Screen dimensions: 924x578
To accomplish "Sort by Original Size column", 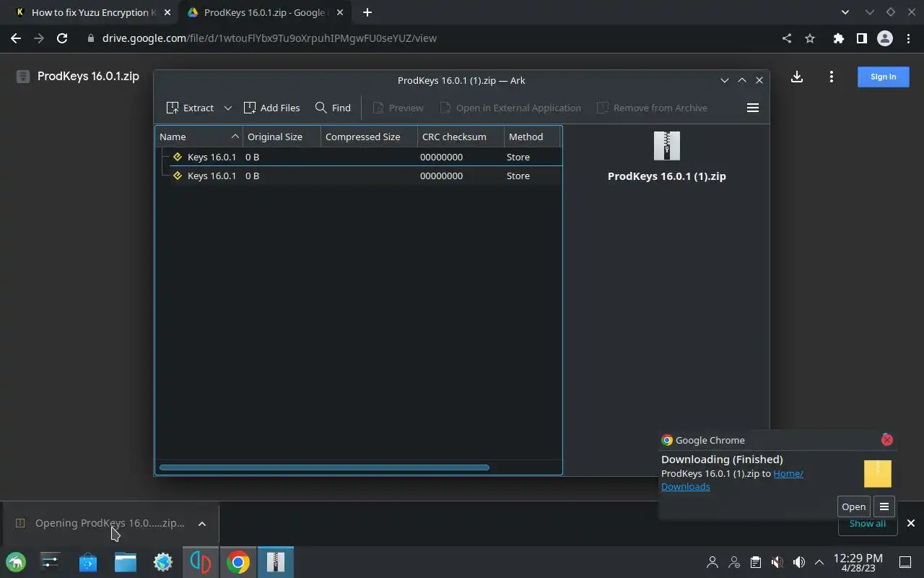I will click(282, 137).
